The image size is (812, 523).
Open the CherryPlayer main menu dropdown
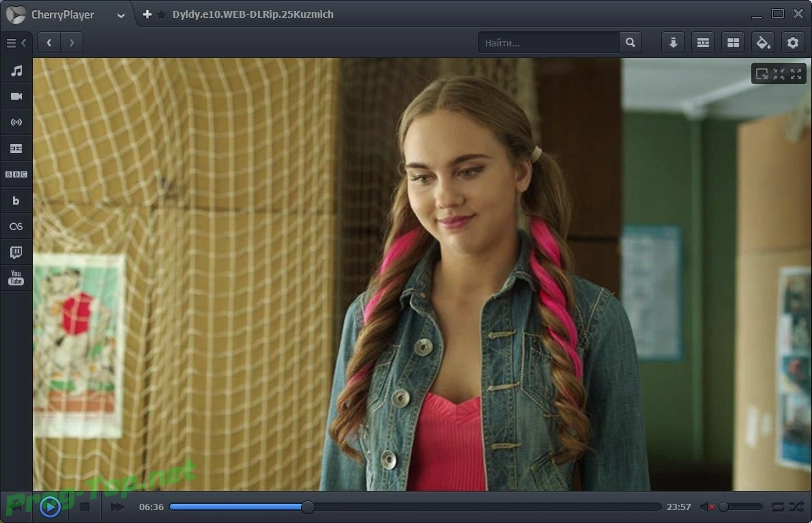tap(121, 16)
